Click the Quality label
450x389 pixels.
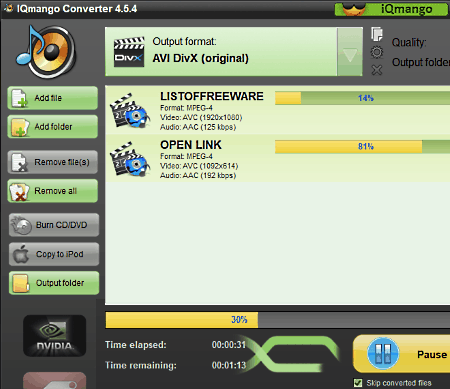tap(409, 43)
